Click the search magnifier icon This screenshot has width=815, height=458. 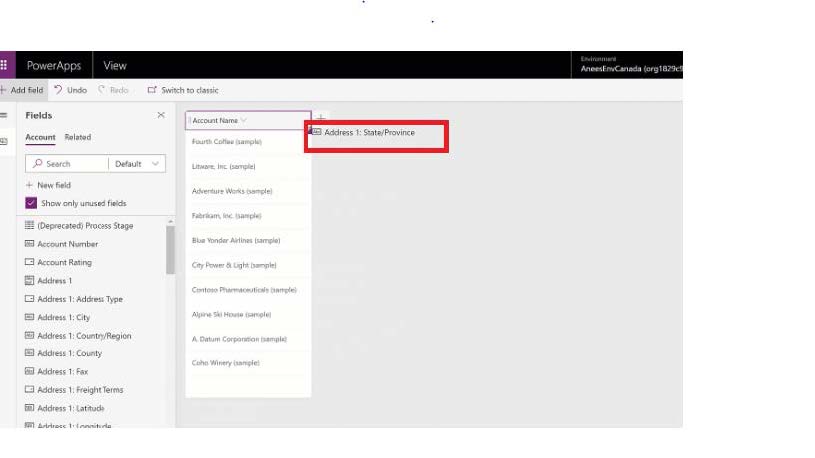[x=37, y=163]
